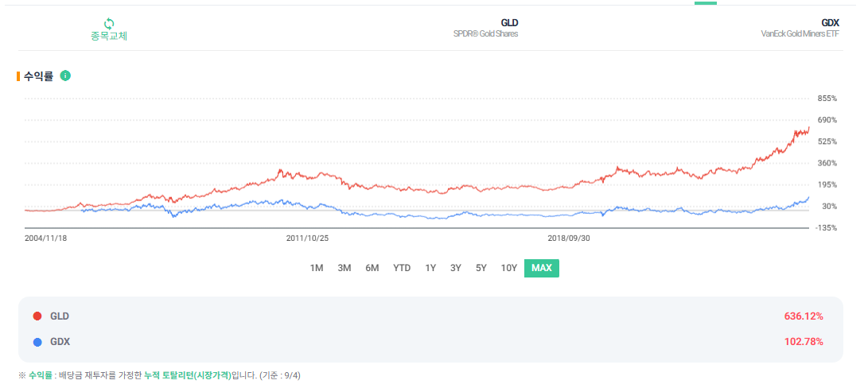Image resolution: width=868 pixels, height=388 pixels.
Task: Select the 1M period tab
Action: pos(316,268)
